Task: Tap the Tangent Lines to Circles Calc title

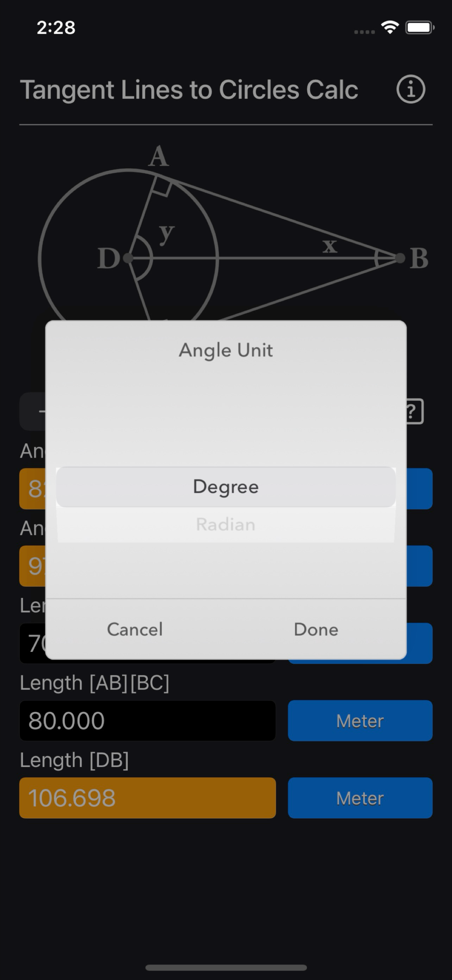Action: point(189,90)
